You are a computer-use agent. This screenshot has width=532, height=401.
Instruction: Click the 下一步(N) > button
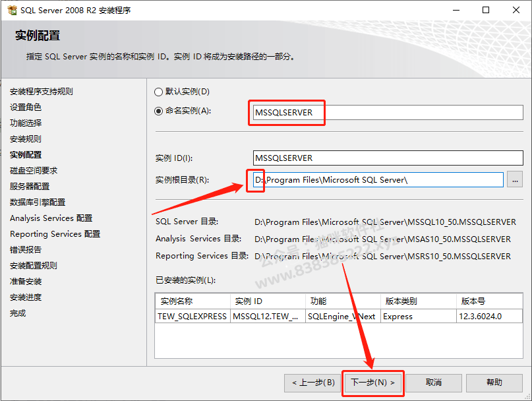[x=372, y=383]
